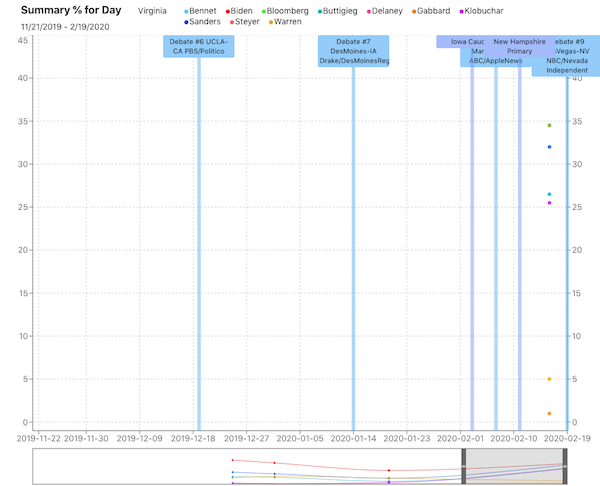Screen dimensions: 600x486
Task: Select the blue Sanders data point near 32
Action: point(549,147)
